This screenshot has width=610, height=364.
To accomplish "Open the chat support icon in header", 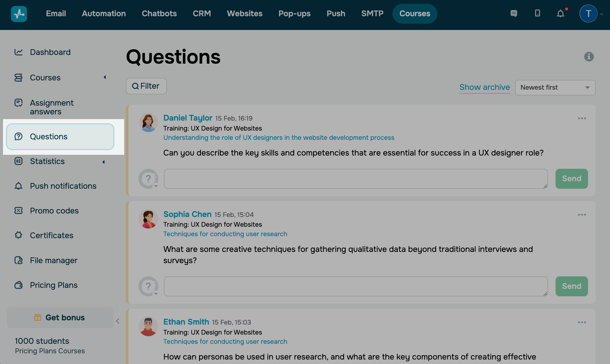I will click(514, 13).
